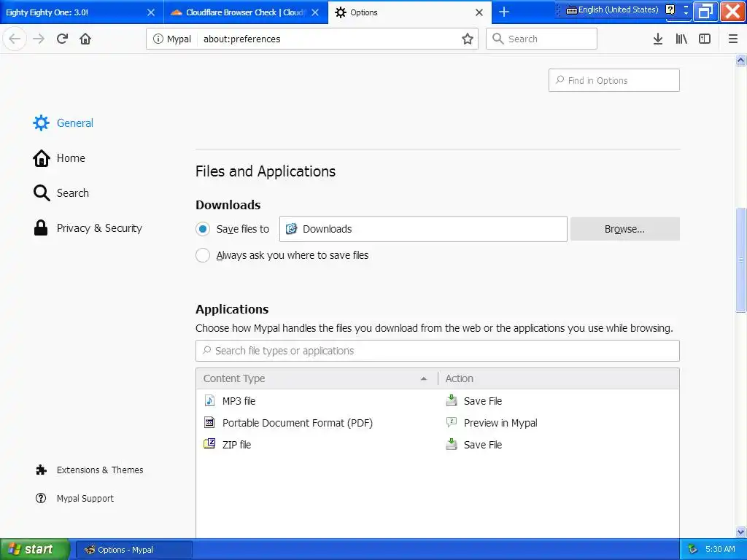Viewport: 747px width, 560px height.
Task: Click the Downloads folder path field
Action: pyautogui.click(x=423, y=229)
